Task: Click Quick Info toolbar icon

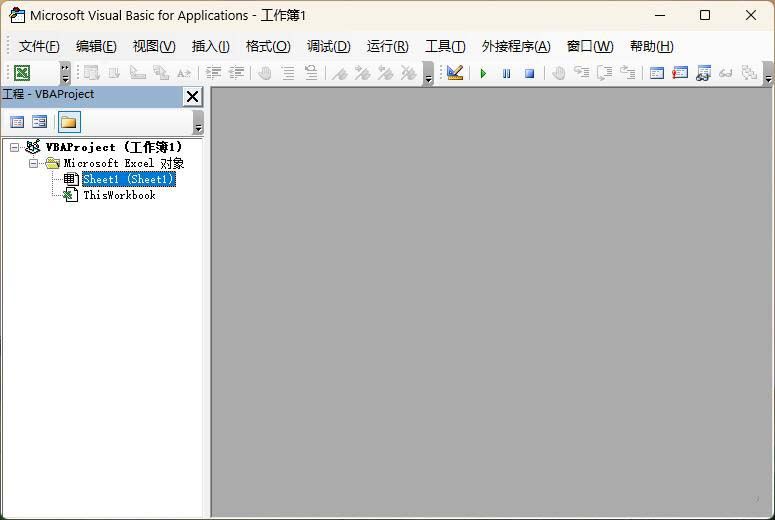Action: pyautogui.click(x=137, y=73)
